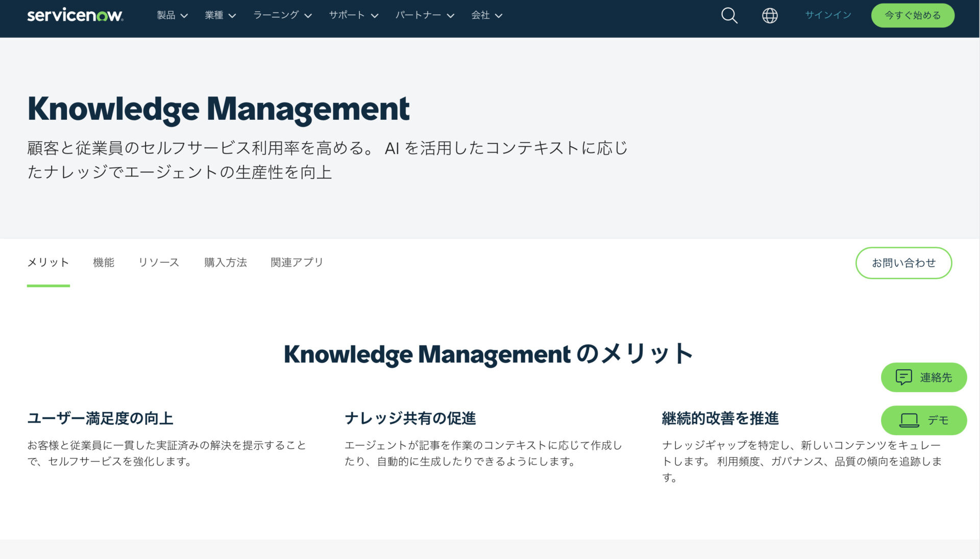Open the 購入方法 tab
The image size is (980, 559).
[225, 263]
